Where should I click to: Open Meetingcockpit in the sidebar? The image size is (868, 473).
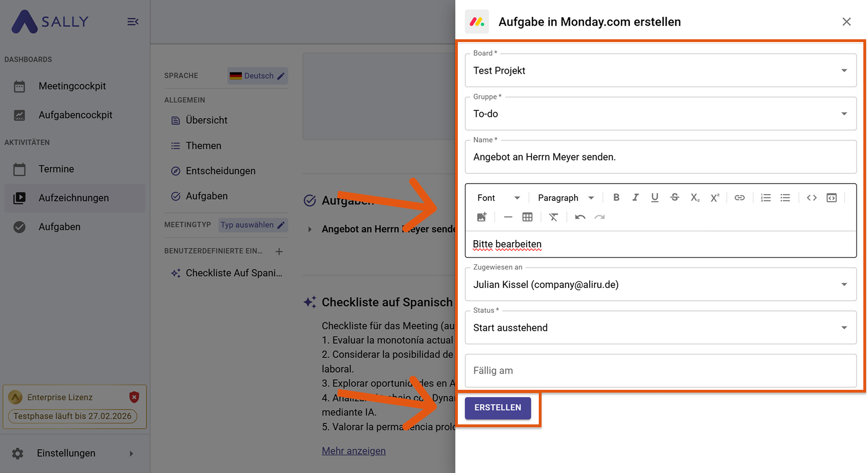point(72,86)
